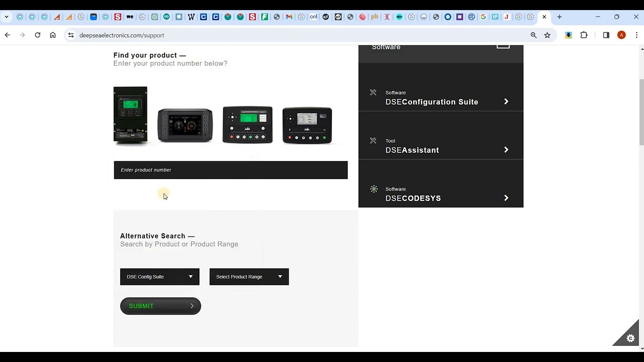644x362 pixels.
Task: Open site information icon in address bar
Action: click(71, 35)
